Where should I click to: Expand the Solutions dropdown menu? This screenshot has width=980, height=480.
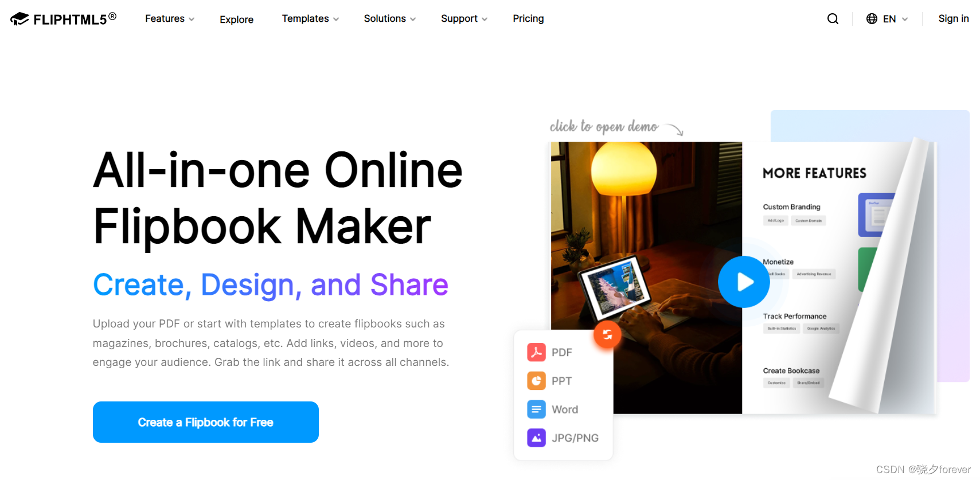point(390,19)
